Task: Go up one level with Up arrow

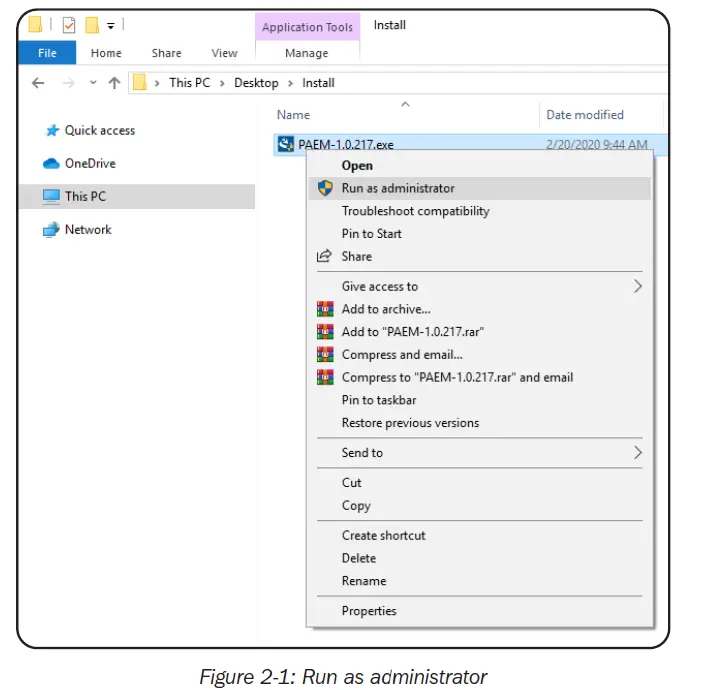Action: coord(114,83)
